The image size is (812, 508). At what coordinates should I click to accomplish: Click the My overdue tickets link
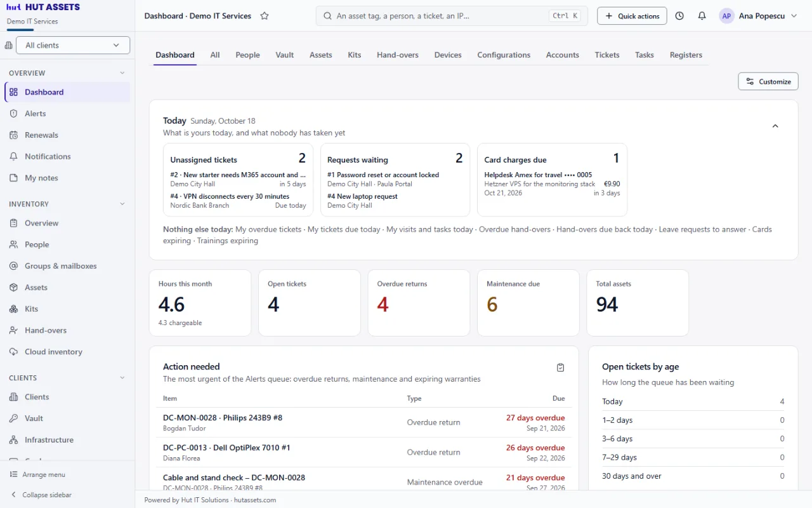(x=268, y=229)
